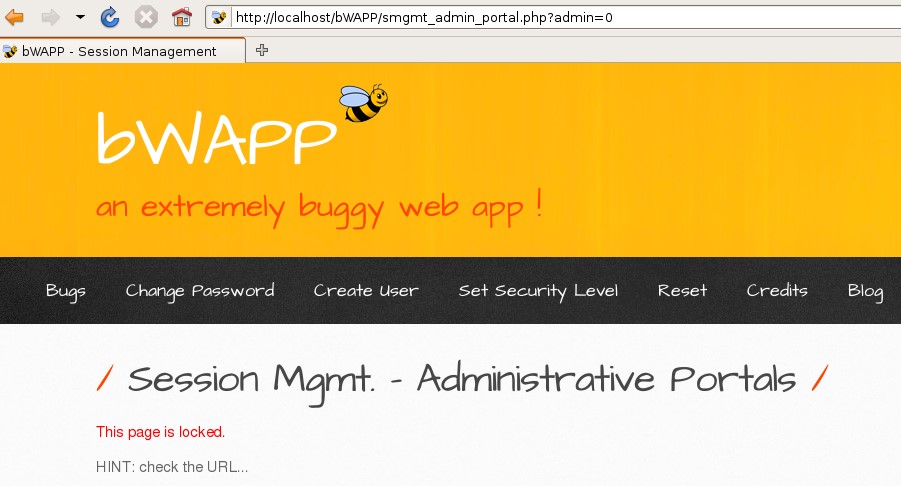
Task: Click the bee mascot image
Action: tap(364, 103)
